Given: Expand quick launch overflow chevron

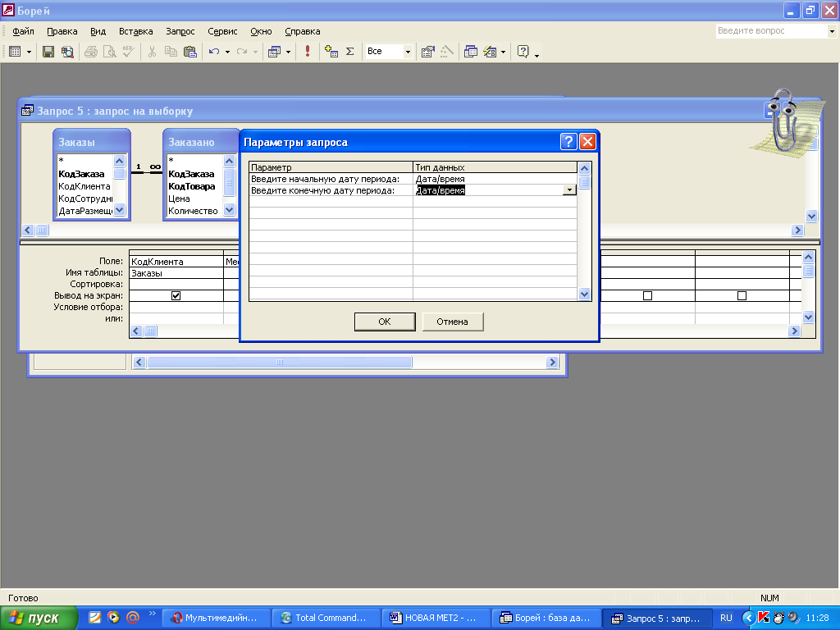Looking at the screenshot, I should click(152, 614).
